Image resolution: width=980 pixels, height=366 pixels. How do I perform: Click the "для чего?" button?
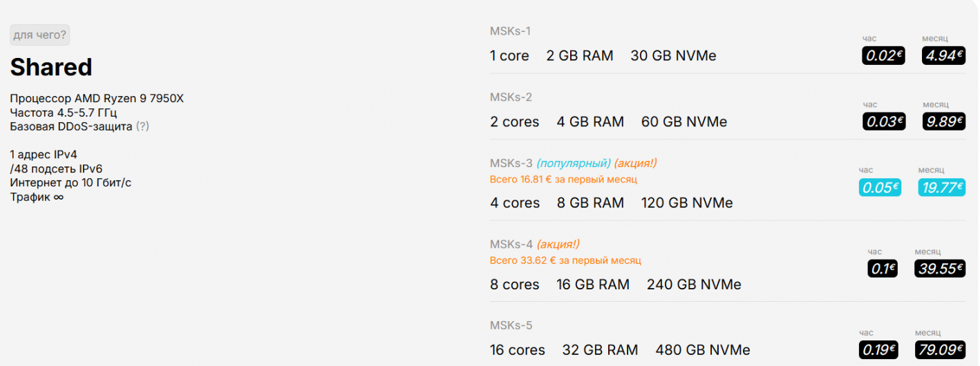(x=39, y=35)
